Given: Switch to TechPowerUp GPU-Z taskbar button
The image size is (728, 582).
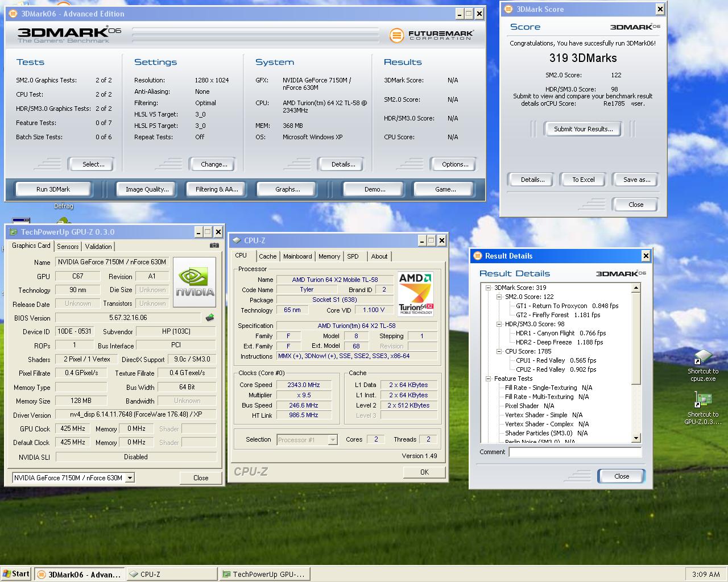Looking at the screenshot, I should (264, 575).
